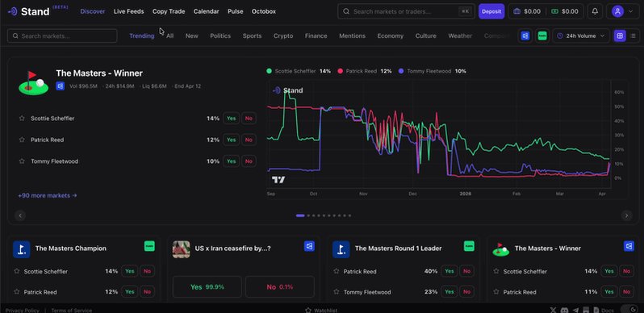
Task: Click the TradingView logo on the chart
Action: 278,180
